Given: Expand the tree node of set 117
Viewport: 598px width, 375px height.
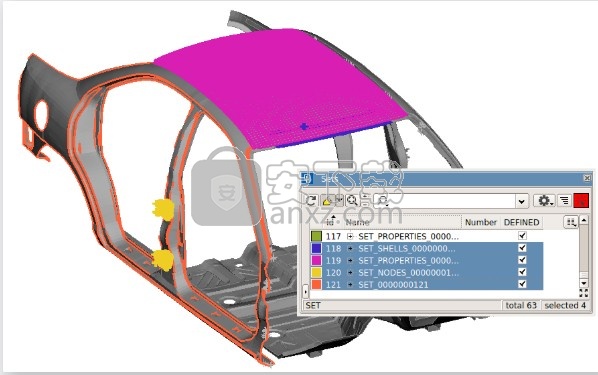Looking at the screenshot, I should pyautogui.click(x=350, y=237).
